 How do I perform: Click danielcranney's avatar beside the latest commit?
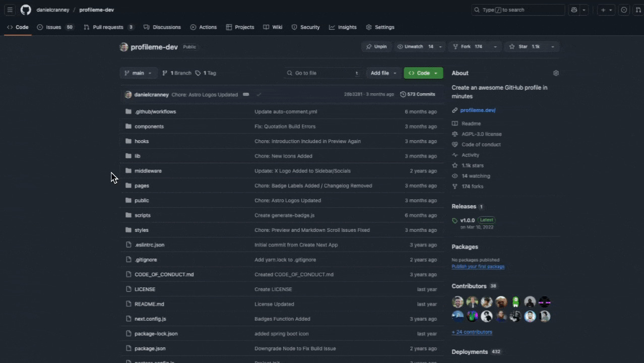pos(128,94)
